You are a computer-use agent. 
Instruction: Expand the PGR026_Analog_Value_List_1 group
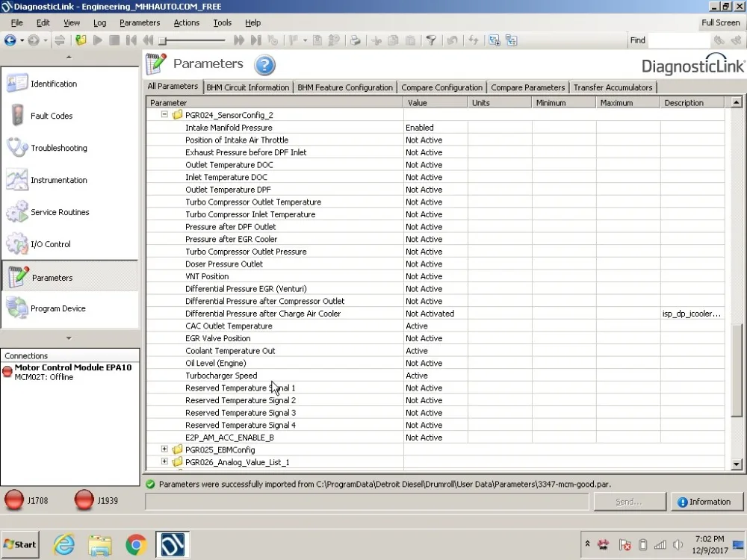tap(165, 462)
